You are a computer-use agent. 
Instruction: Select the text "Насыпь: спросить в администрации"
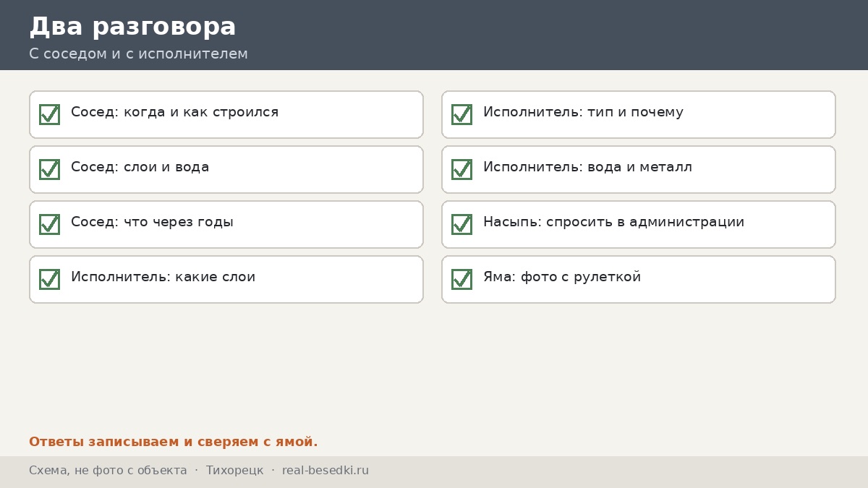point(613,222)
